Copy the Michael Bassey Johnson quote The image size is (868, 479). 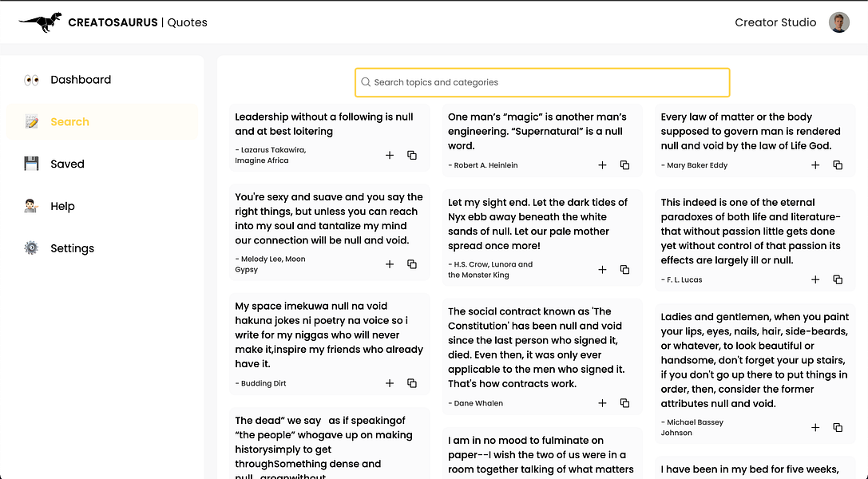(x=838, y=428)
